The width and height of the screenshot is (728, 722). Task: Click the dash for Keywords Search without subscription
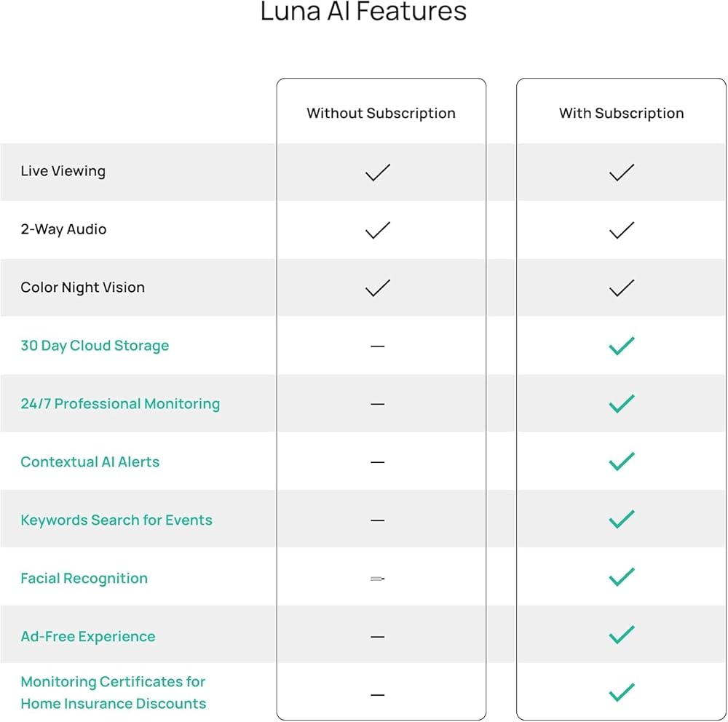click(x=377, y=520)
